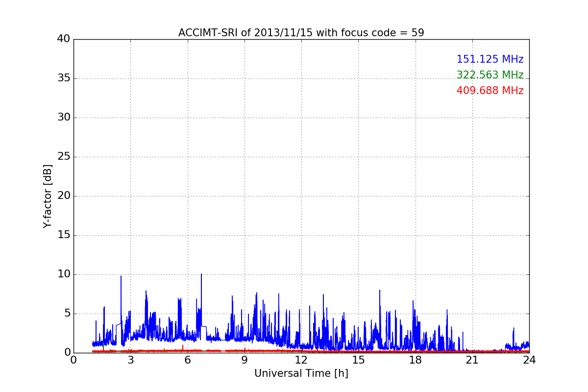The width and height of the screenshot is (588, 392).
Task: Click the x-axis tick label 18
Action: (416, 360)
